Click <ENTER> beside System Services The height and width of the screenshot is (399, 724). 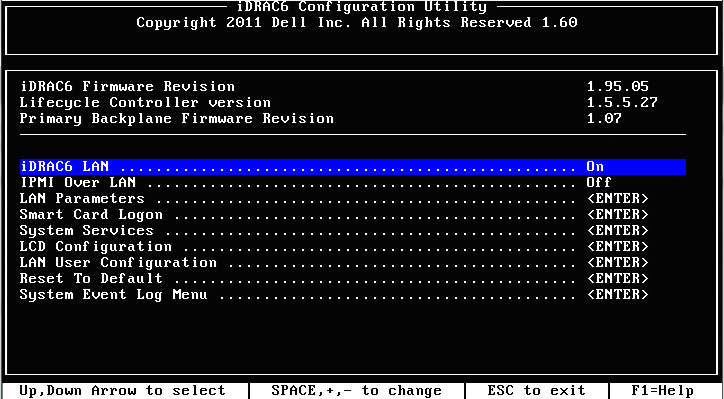(x=618, y=230)
